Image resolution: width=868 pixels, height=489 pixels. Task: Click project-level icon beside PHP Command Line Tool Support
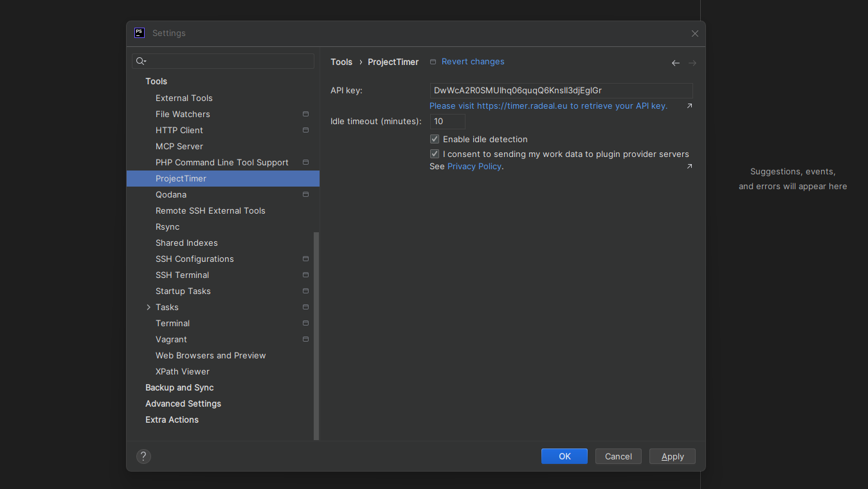(305, 162)
